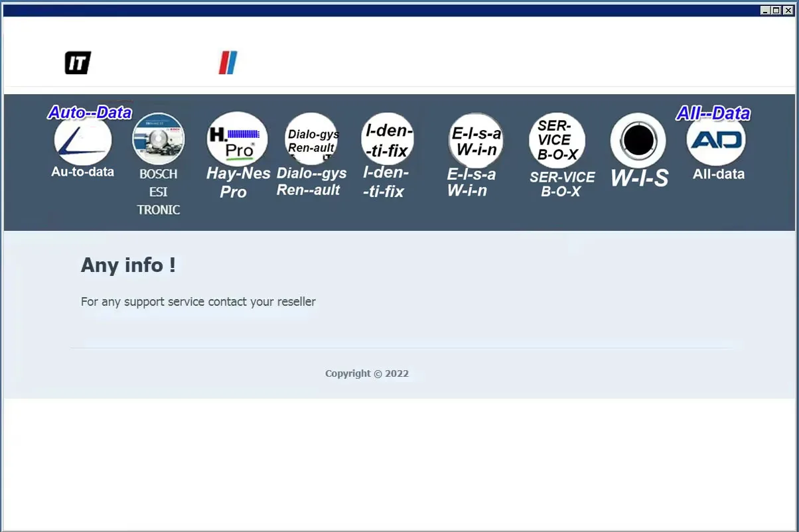Launch the Elsa Win circular icon
Viewport: 799px width, 532px height.
(475, 139)
